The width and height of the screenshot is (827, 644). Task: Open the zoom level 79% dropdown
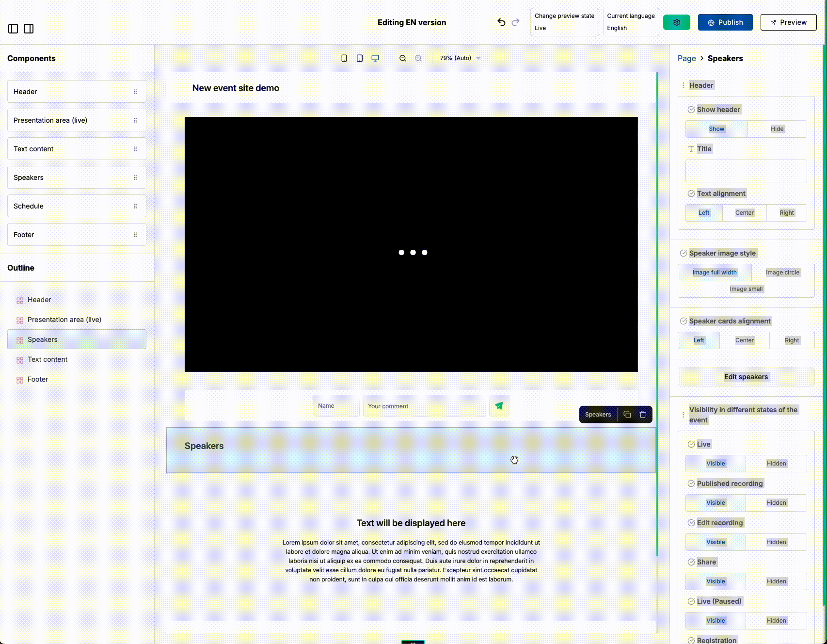(x=458, y=58)
